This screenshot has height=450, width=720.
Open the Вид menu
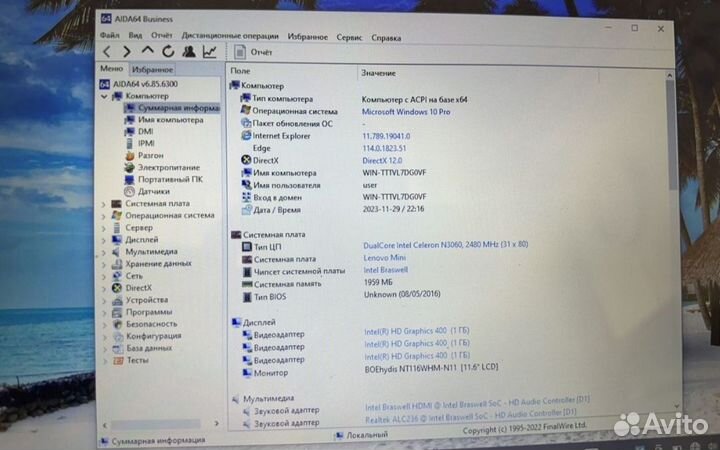coord(135,35)
